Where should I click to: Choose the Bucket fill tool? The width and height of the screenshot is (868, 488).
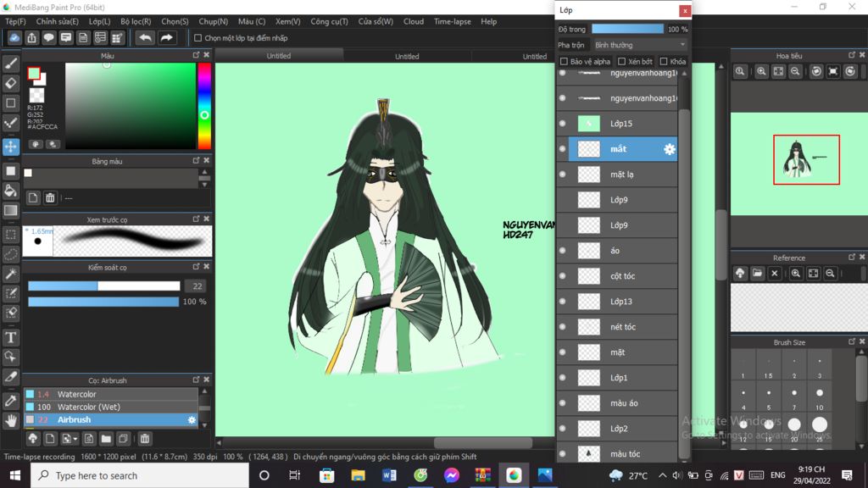coord(10,191)
